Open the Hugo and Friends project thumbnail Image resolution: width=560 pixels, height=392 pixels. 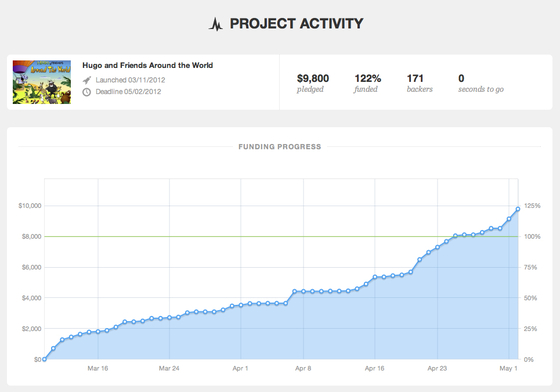click(42, 82)
